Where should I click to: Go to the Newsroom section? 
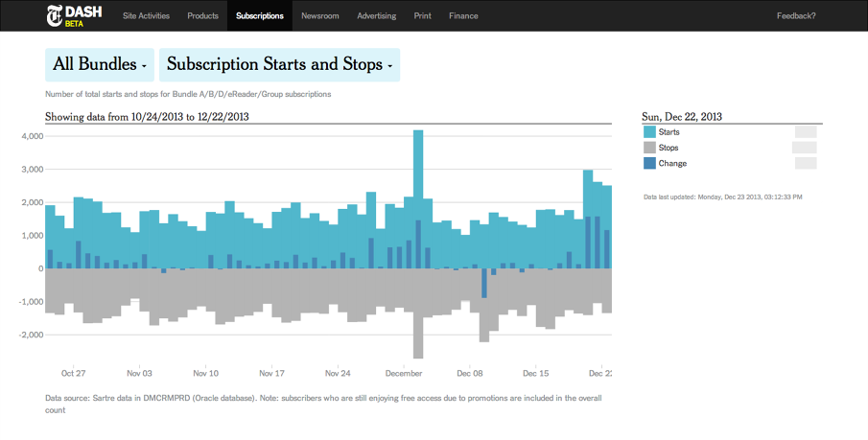319,16
